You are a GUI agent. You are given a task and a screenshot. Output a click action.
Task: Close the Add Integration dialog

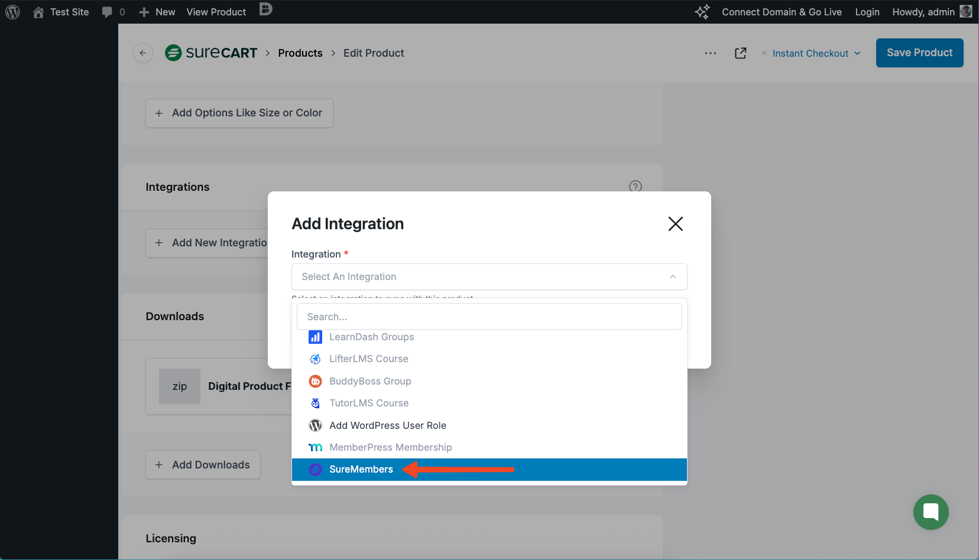click(x=676, y=224)
